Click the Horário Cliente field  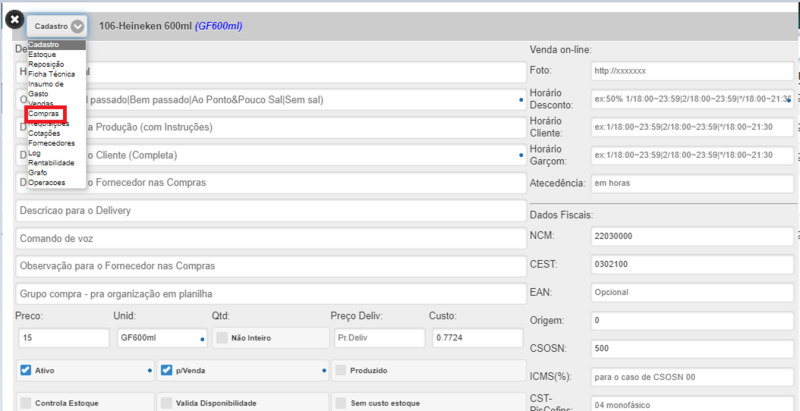(x=692, y=127)
